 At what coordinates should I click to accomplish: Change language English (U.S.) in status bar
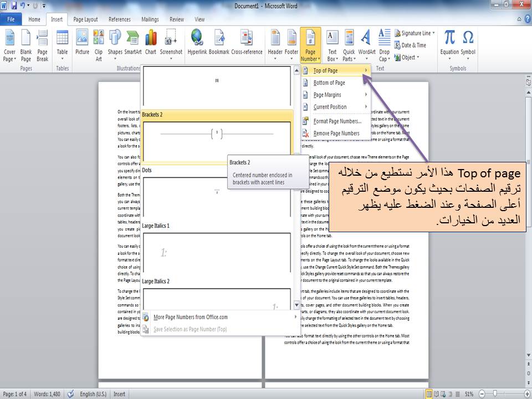point(93,394)
